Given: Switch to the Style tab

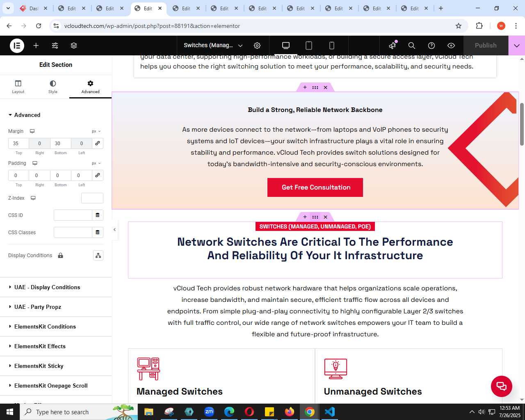Looking at the screenshot, I should (x=53, y=87).
